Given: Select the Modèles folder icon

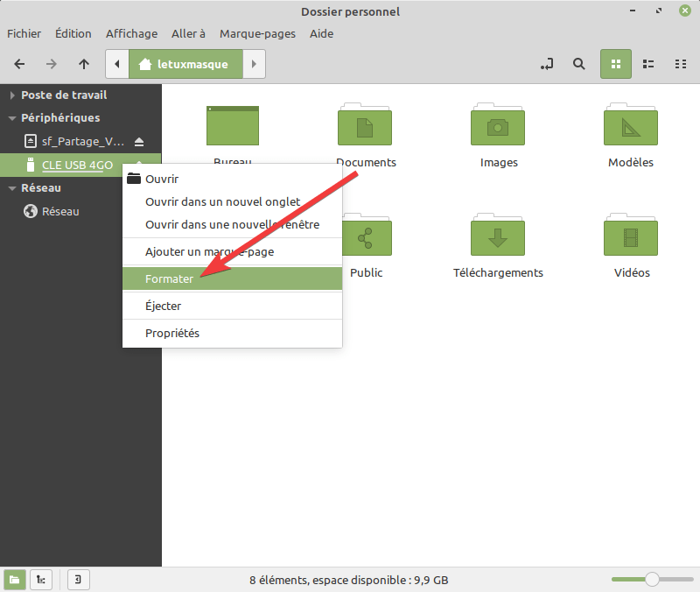Looking at the screenshot, I should 631,124.
